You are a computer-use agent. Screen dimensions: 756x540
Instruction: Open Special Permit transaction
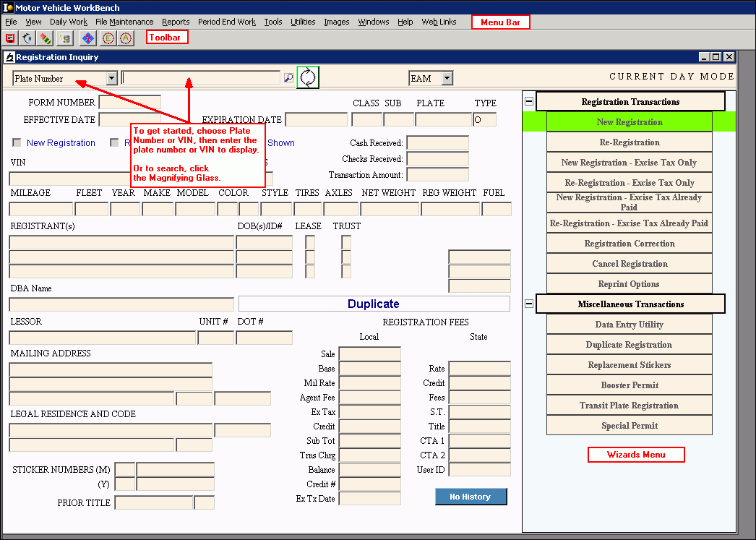[x=630, y=426]
